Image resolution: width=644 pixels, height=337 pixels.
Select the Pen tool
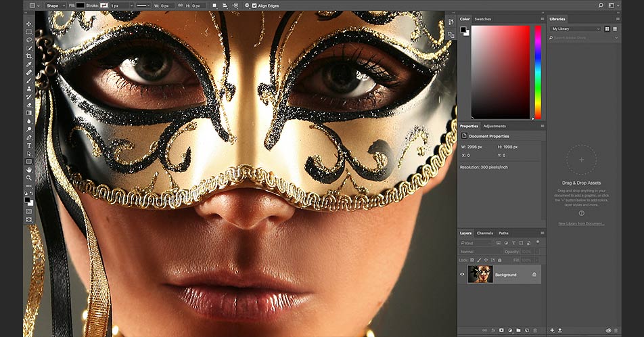[x=28, y=137]
